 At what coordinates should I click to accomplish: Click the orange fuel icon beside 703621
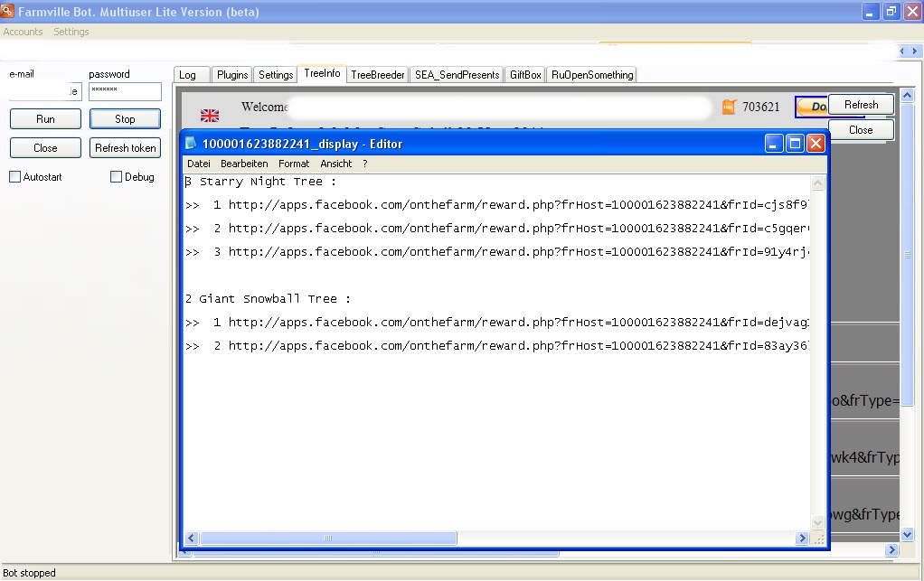click(729, 108)
